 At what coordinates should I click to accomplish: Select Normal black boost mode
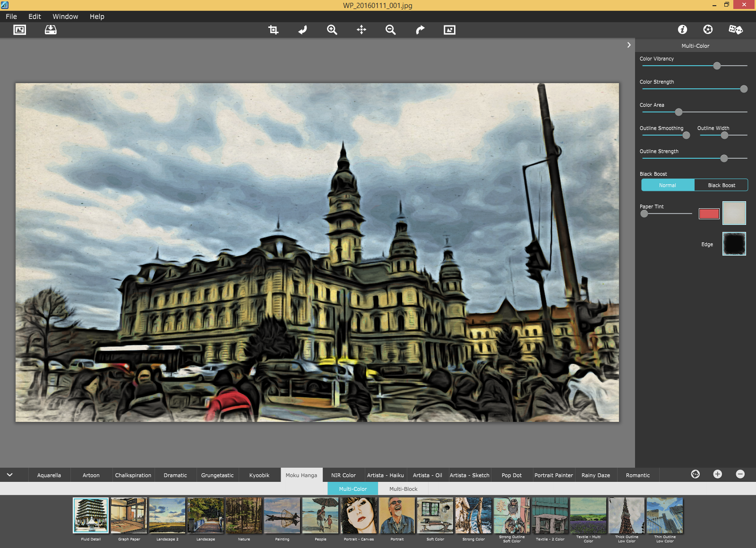click(x=668, y=185)
